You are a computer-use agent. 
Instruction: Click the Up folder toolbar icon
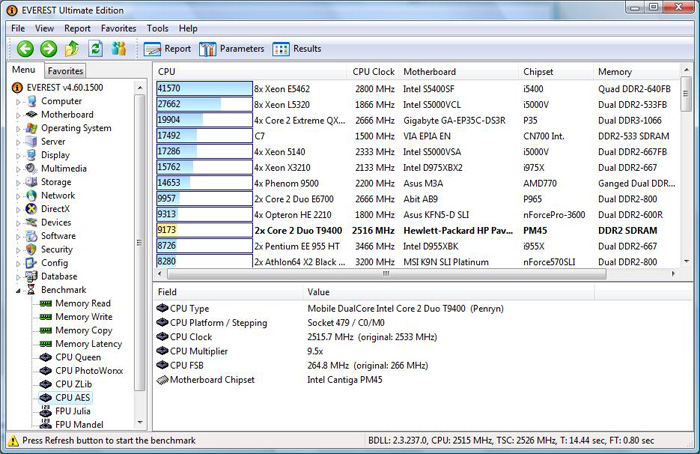click(71, 48)
